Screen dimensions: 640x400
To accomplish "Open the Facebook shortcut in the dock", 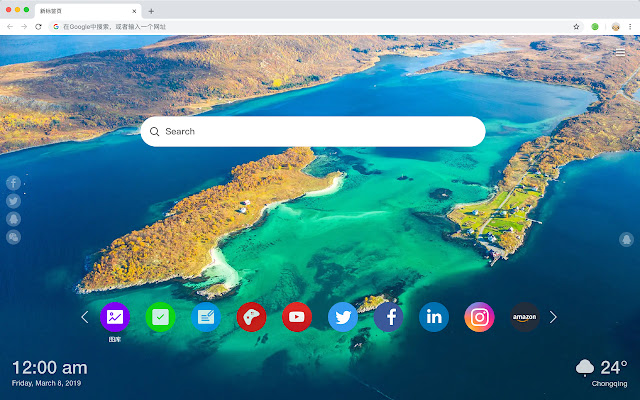I will click(x=389, y=317).
